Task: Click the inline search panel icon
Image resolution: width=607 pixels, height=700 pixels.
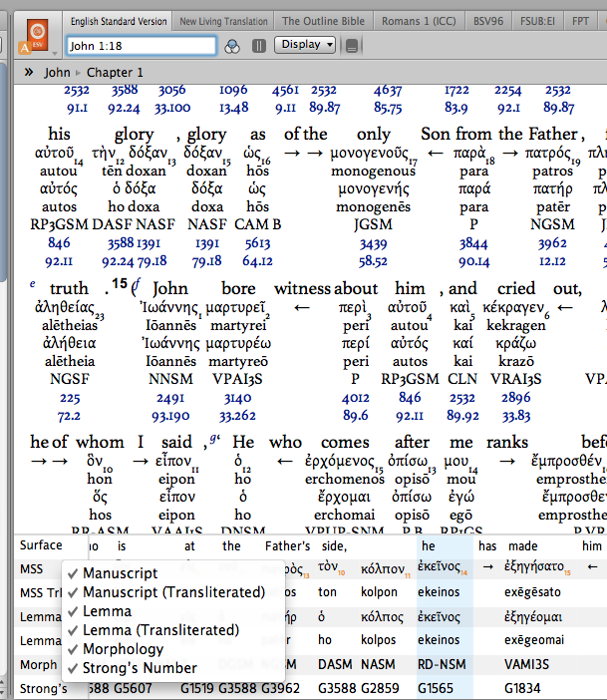Action: 352,46
